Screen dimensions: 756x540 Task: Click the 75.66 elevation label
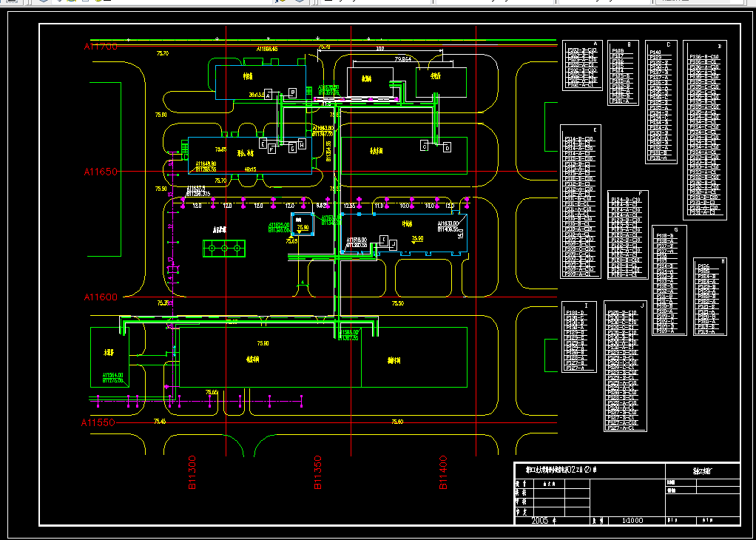pos(212,392)
